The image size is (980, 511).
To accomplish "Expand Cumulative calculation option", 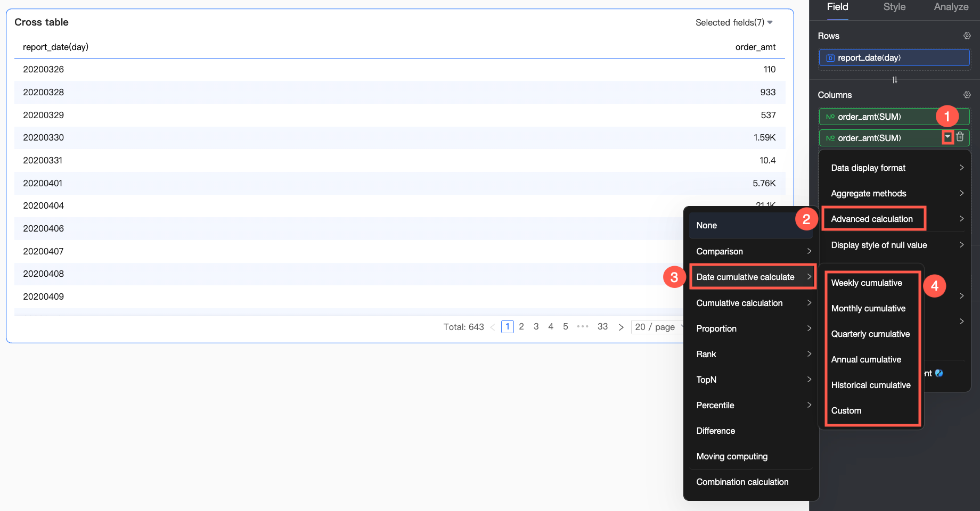I will [x=751, y=303].
